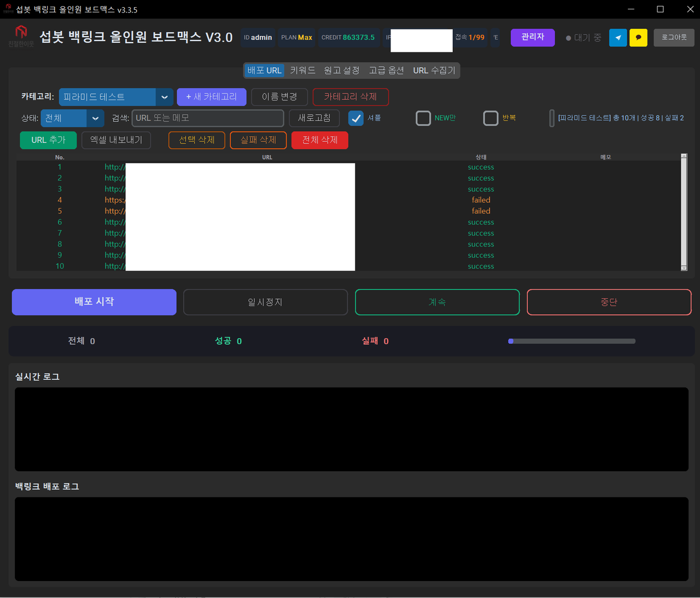Click scrollbar down arrow in URL table
The height and width of the screenshot is (598, 700).
[684, 268]
